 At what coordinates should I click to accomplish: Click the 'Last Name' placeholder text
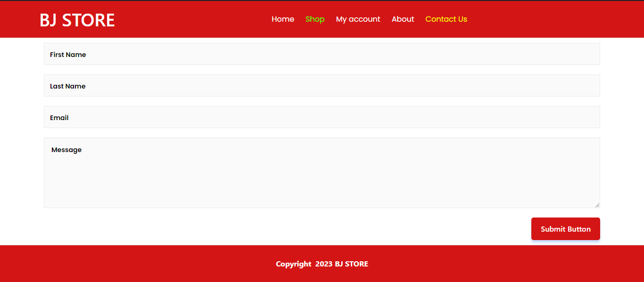click(68, 86)
